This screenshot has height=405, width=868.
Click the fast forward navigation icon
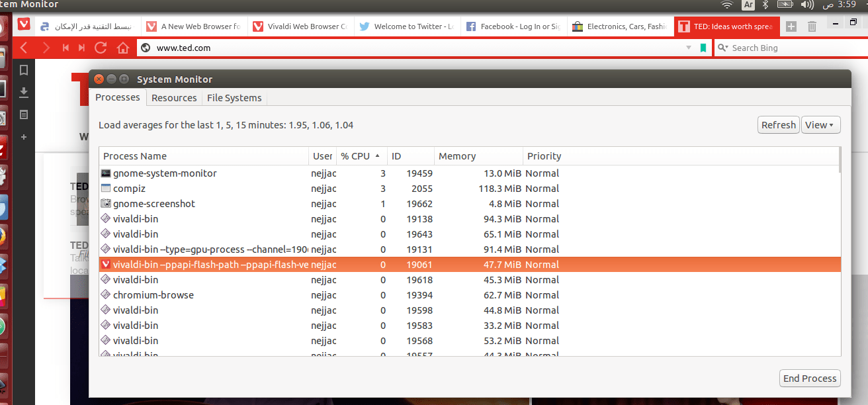(x=81, y=48)
